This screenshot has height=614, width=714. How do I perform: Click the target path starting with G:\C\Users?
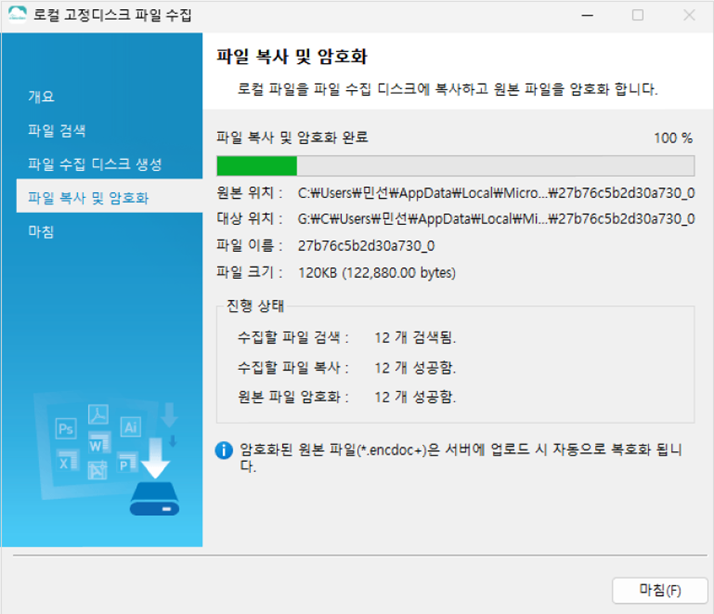[496, 219]
